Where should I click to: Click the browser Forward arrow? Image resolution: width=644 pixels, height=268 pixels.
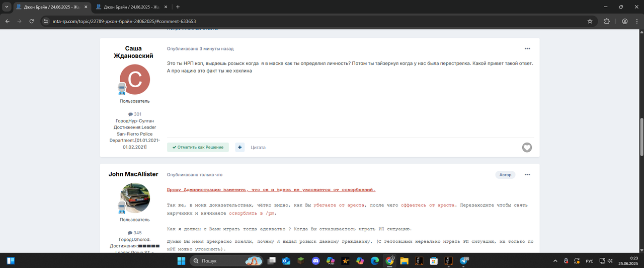point(20,21)
